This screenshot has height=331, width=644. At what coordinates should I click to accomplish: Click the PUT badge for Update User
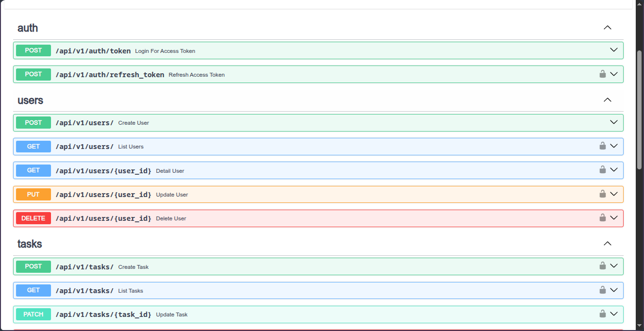[34, 194]
